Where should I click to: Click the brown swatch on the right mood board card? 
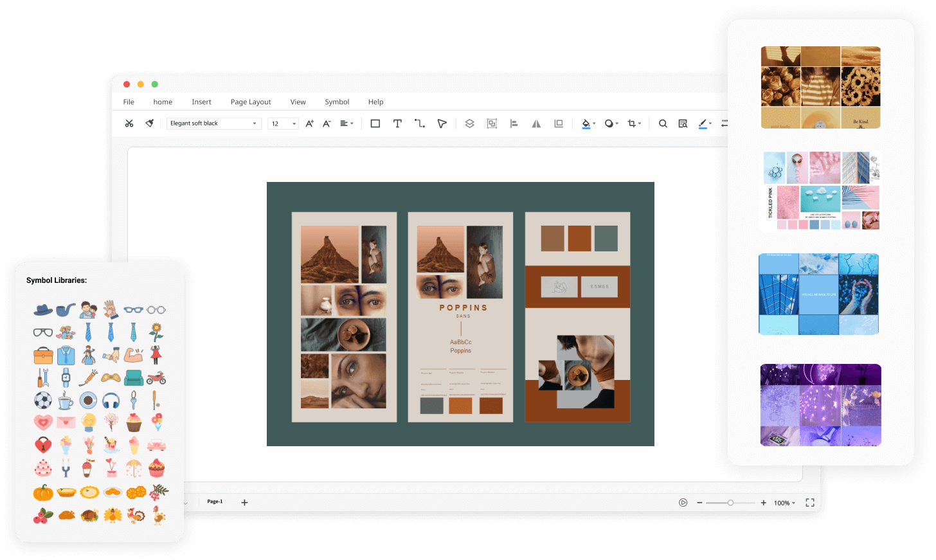(552, 239)
